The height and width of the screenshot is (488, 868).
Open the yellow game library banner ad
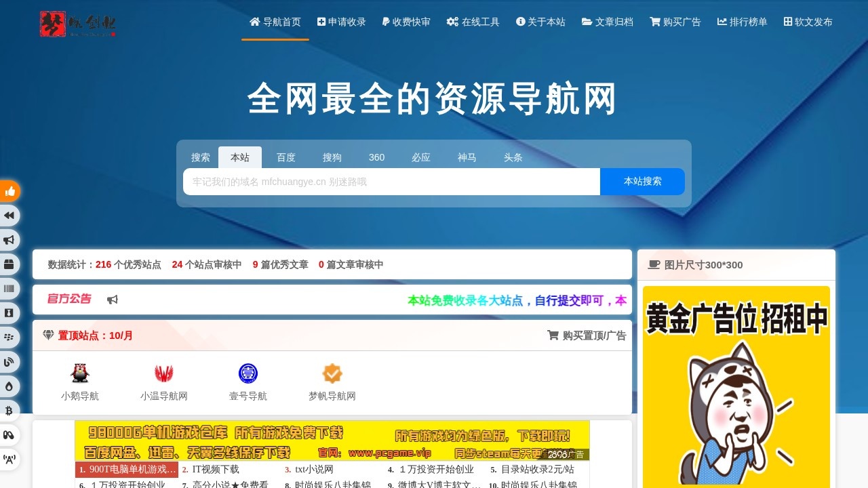point(332,441)
